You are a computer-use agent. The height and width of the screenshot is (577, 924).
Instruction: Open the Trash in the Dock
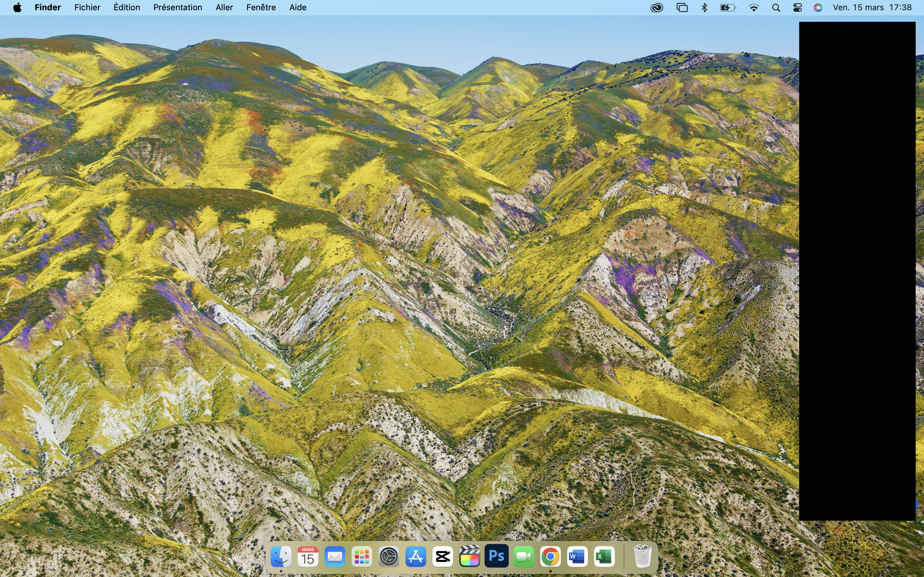tap(642, 557)
